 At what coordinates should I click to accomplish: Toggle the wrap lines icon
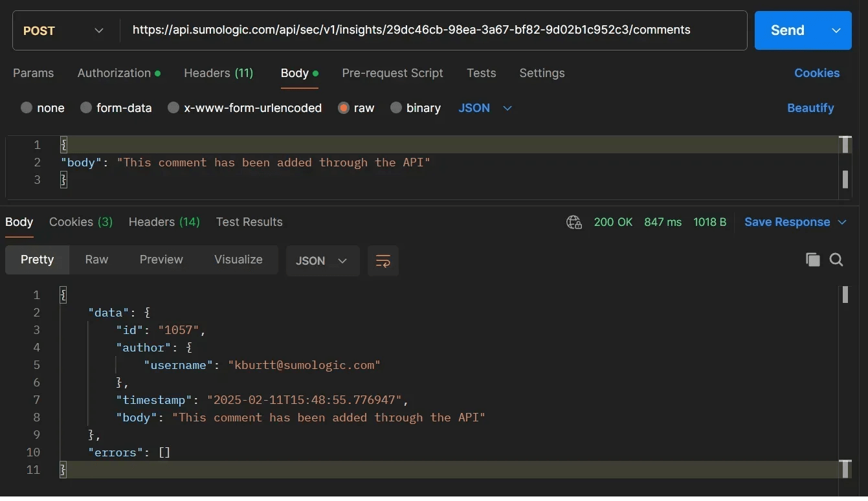[x=383, y=261]
